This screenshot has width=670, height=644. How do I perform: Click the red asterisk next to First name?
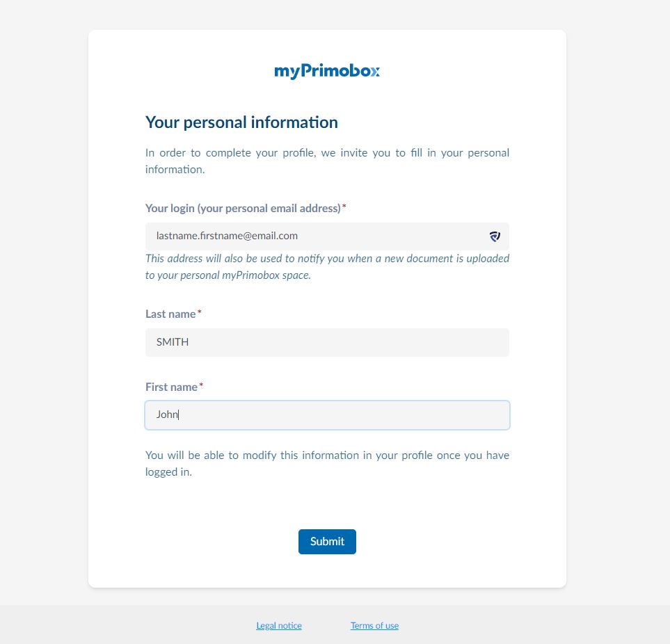(x=201, y=385)
